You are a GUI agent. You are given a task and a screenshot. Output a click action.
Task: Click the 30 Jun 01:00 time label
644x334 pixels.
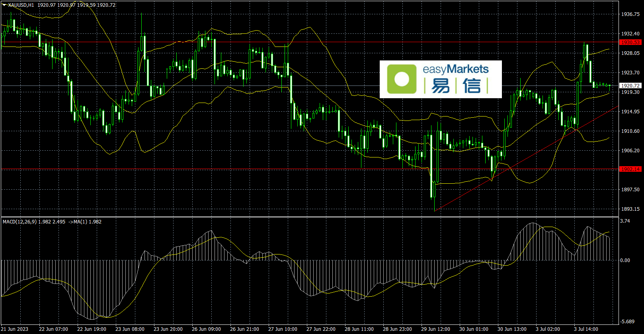pyautogui.click(x=474, y=329)
